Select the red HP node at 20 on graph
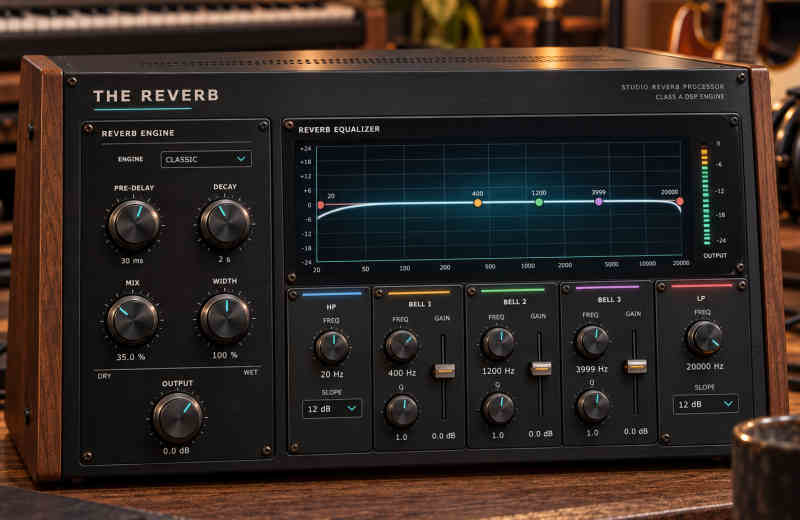The image size is (800, 520). point(320,205)
